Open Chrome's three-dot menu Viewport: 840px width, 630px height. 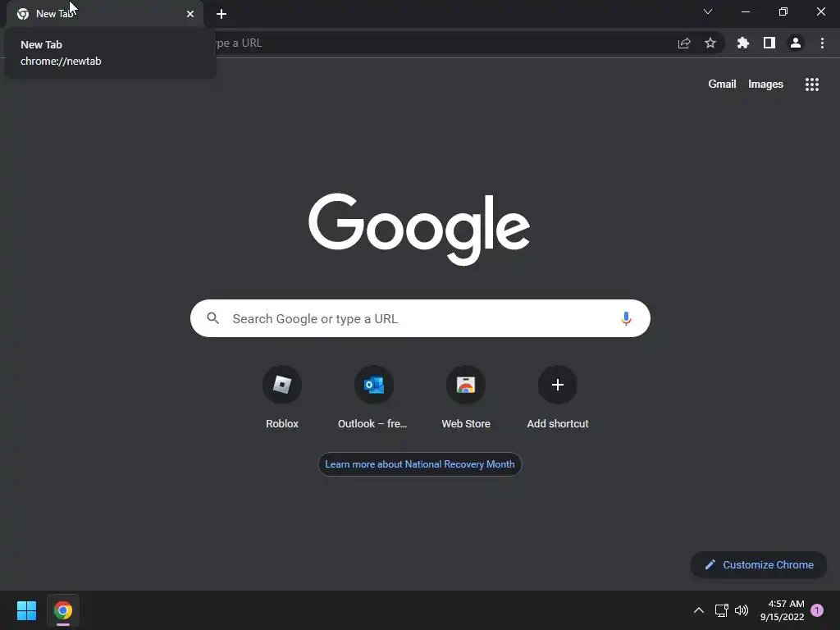click(x=822, y=43)
